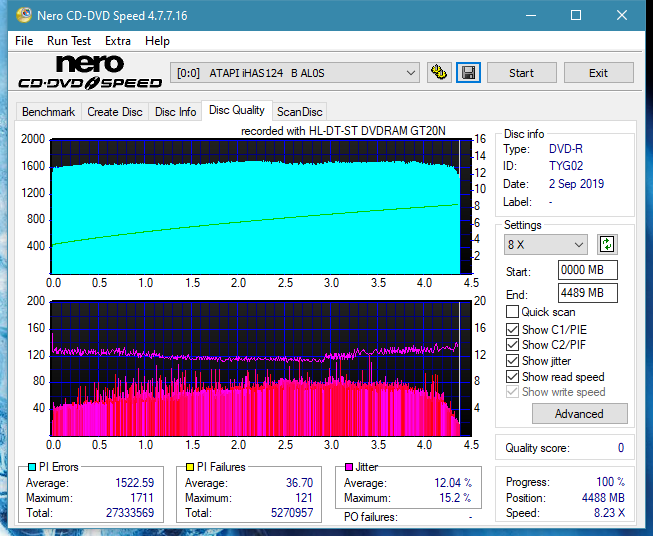The image size is (653, 536).
Task: Switch to the Benchmark tab
Action: 49,112
